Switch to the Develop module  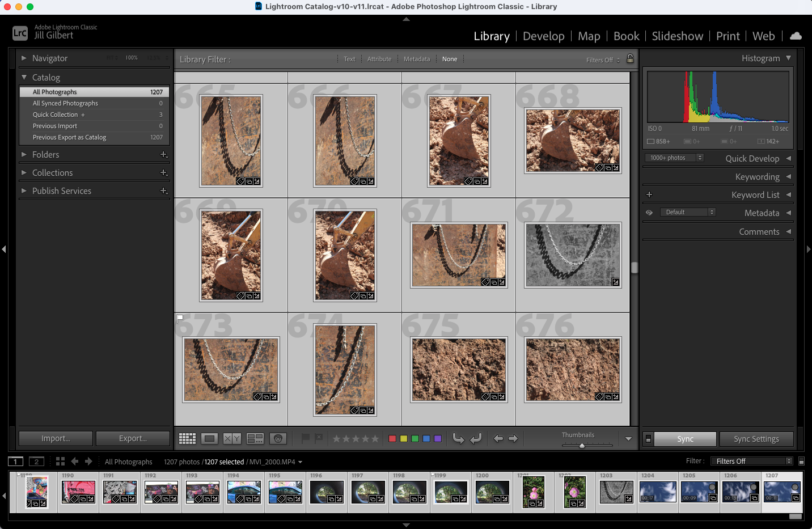543,36
